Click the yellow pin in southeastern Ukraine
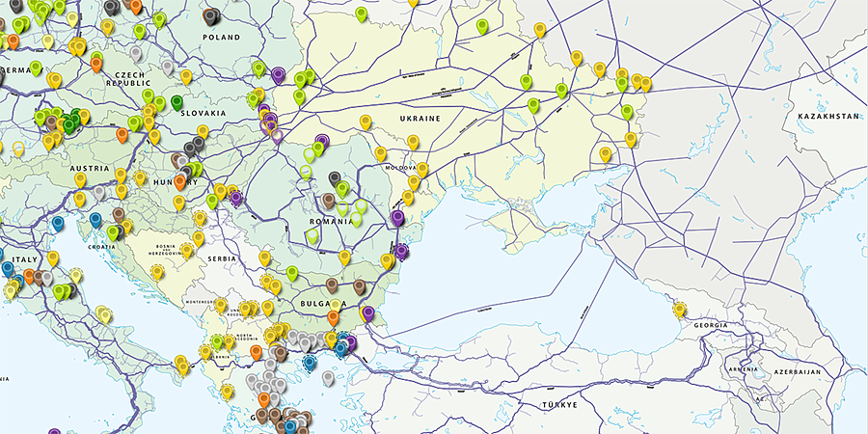 tap(605, 154)
